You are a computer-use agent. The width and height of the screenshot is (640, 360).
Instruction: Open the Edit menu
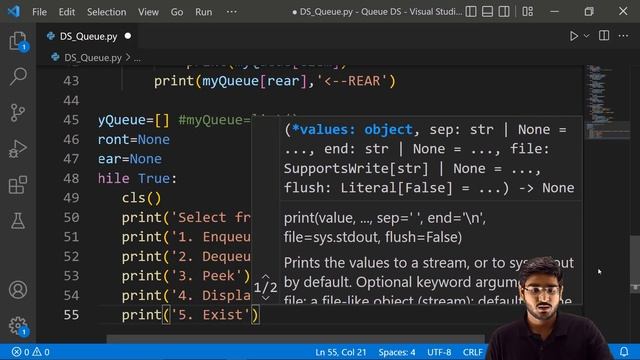67,12
